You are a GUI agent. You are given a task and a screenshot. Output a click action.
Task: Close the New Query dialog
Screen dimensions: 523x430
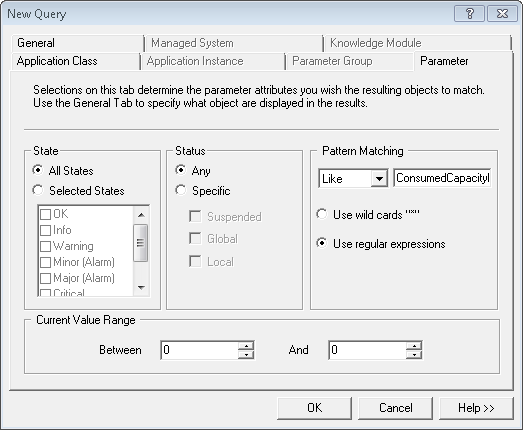(502, 14)
